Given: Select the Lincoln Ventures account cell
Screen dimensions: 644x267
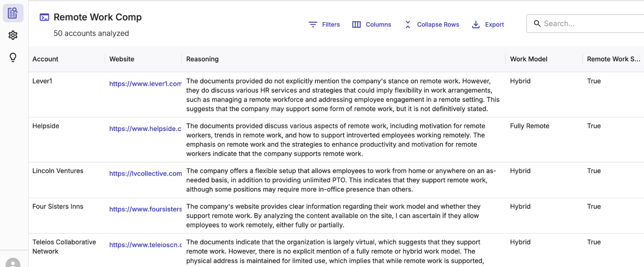Looking at the screenshot, I should [x=58, y=171].
